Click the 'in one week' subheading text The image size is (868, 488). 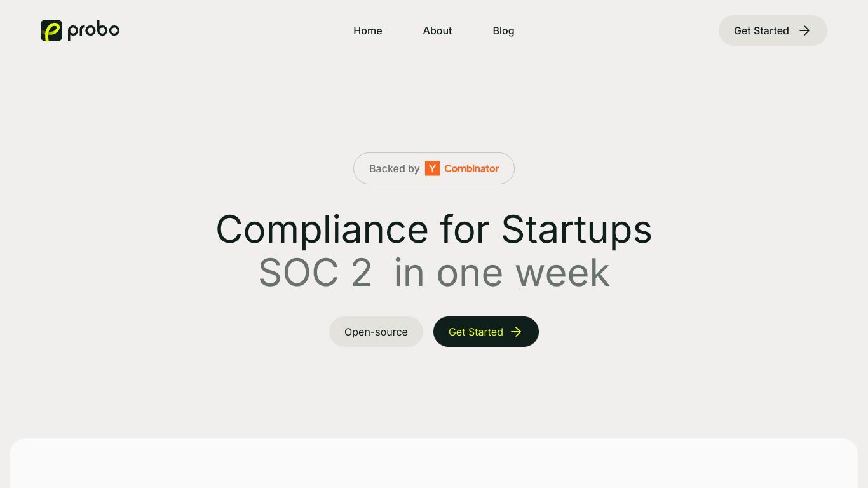coord(502,273)
